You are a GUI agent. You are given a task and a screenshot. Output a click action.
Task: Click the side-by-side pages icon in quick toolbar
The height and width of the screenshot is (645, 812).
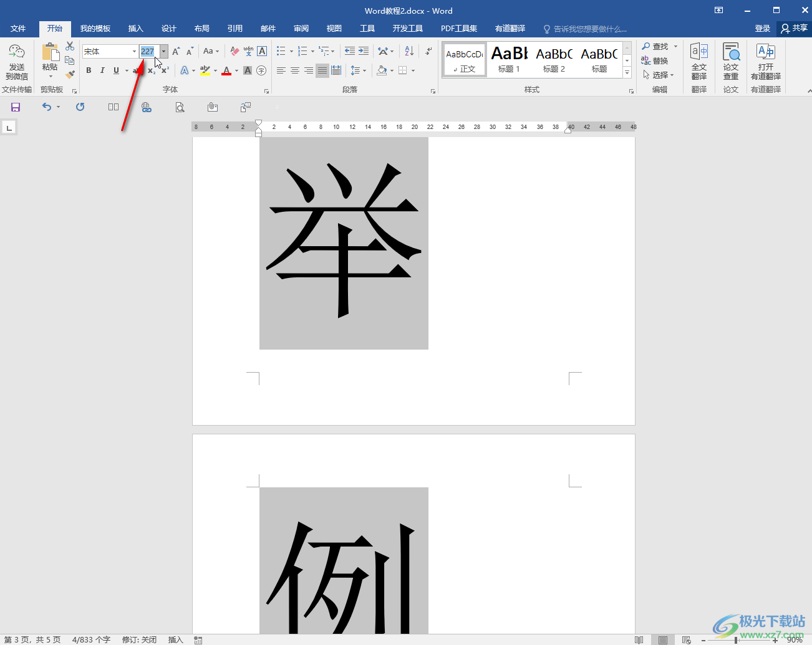114,107
